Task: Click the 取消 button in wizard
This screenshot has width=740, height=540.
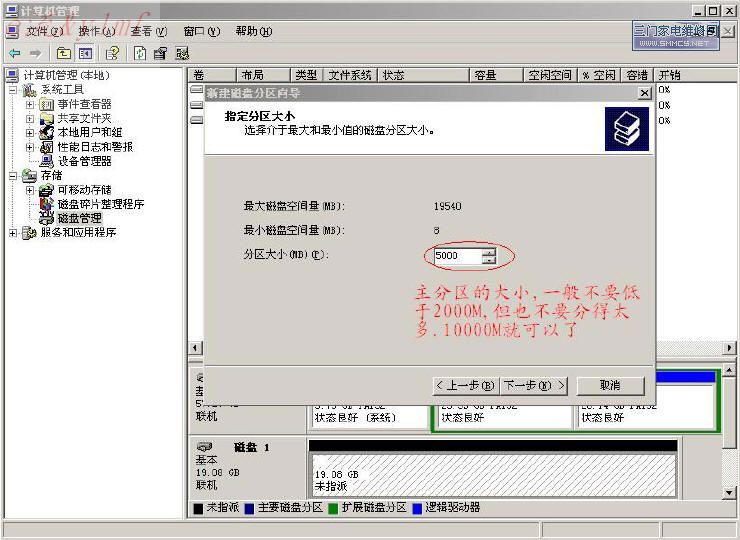Action: point(609,385)
